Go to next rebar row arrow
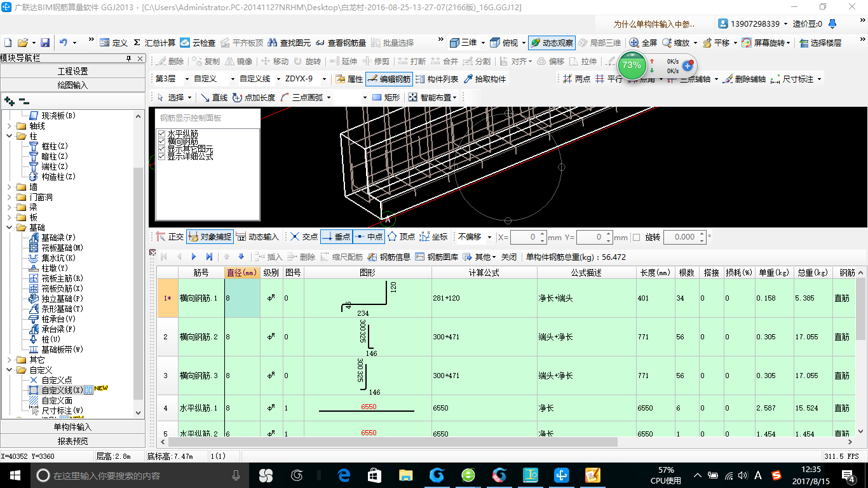 click(194, 257)
